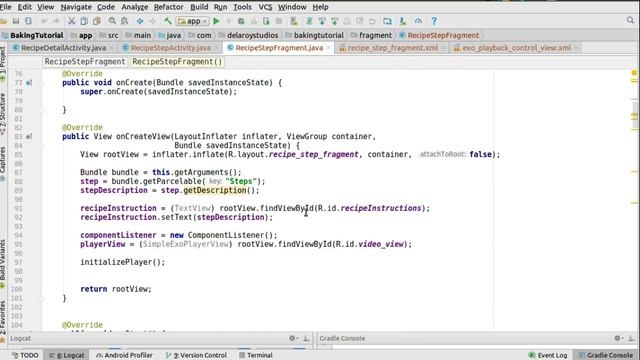The width and height of the screenshot is (640, 360).
Task: Click the RecipeStepFragment() constructor breadcrumb
Action: click(x=177, y=62)
